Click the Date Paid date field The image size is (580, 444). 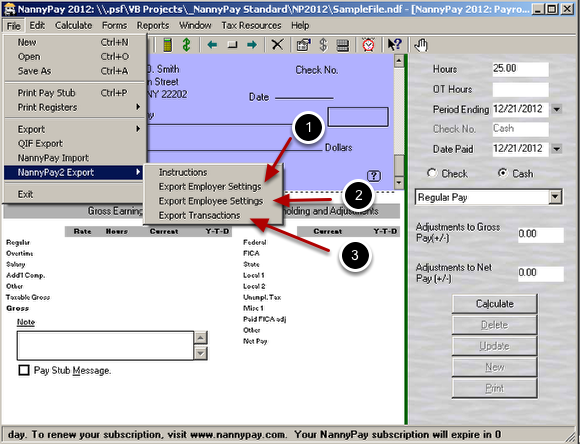(520, 149)
